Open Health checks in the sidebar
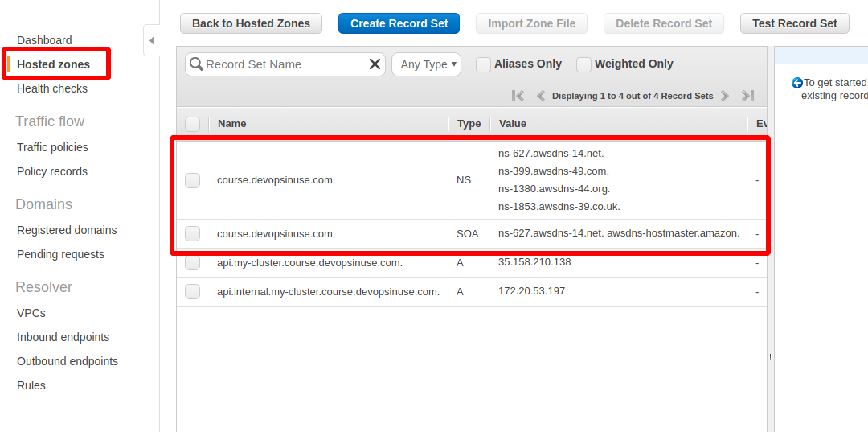The width and height of the screenshot is (868, 432). point(52,88)
